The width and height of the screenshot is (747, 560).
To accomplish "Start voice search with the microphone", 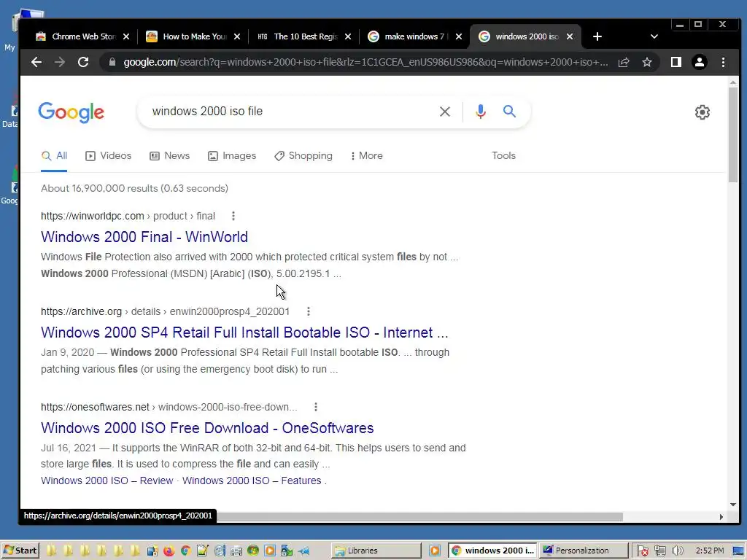I will click(x=481, y=112).
